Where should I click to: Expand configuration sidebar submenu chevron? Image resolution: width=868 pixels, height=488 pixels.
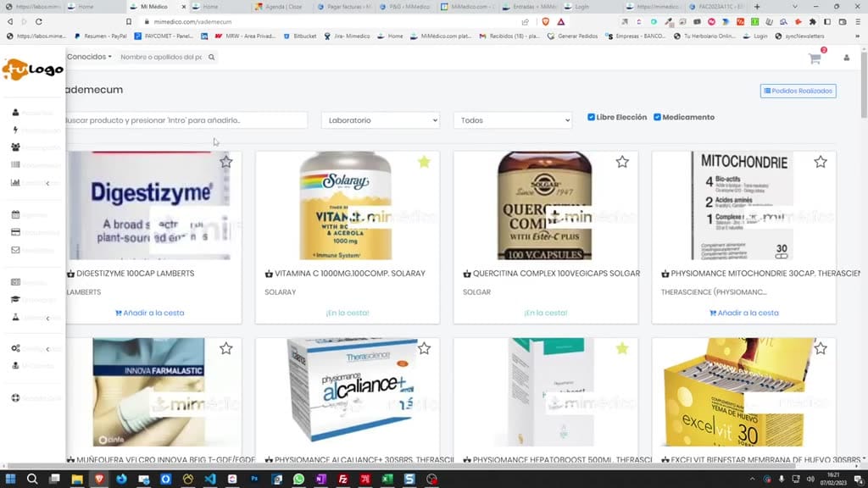[x=47, y=349]
